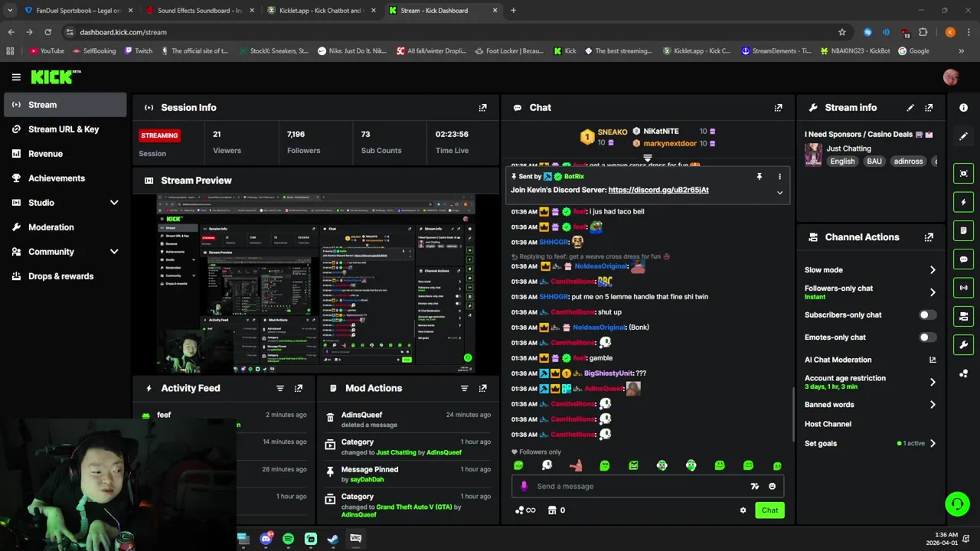Open the user profile avatar at top right
The image size is (980, 551).
click(951, 77)
